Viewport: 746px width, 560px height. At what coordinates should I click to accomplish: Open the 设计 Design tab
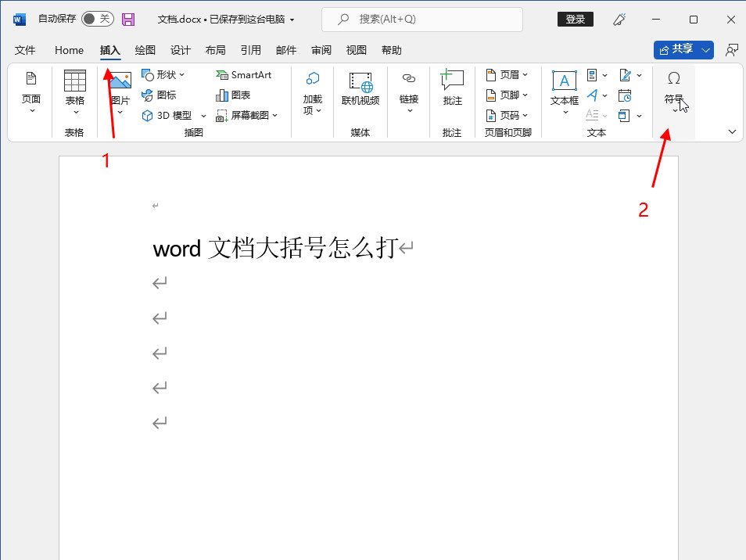pyautogui.click(x=181, y=50)
